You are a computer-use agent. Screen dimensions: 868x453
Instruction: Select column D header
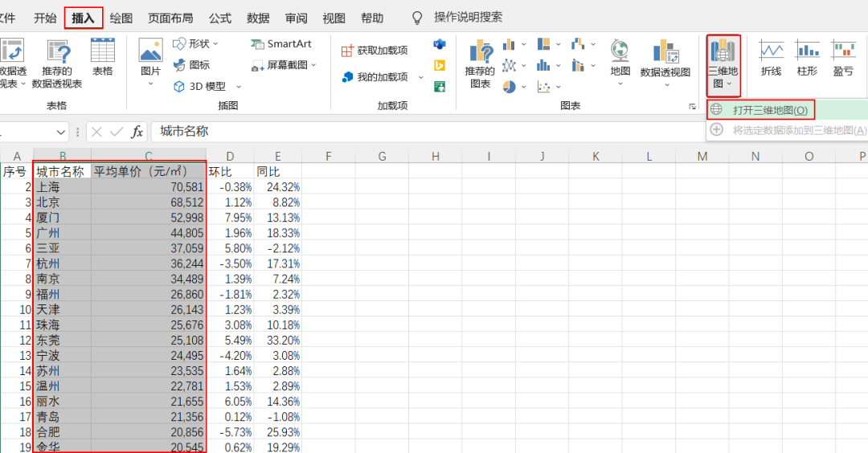230,156
